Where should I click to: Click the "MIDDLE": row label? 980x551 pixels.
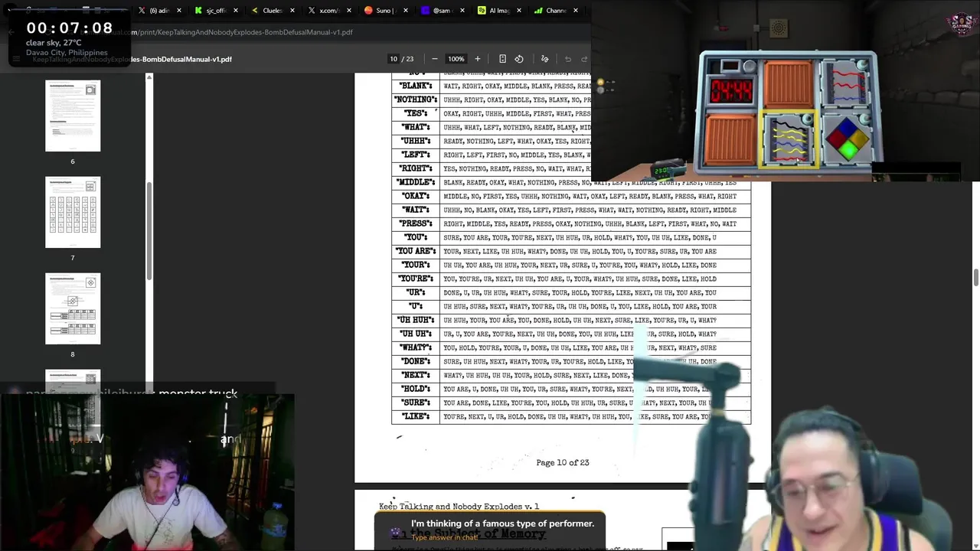tap(416, 182)
